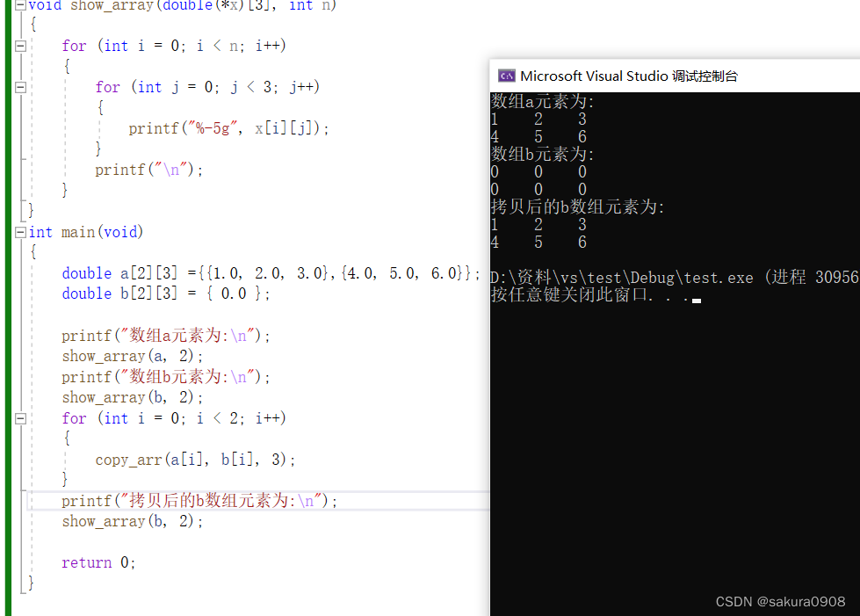Collapse the for loop calling copy_arr

20,419
